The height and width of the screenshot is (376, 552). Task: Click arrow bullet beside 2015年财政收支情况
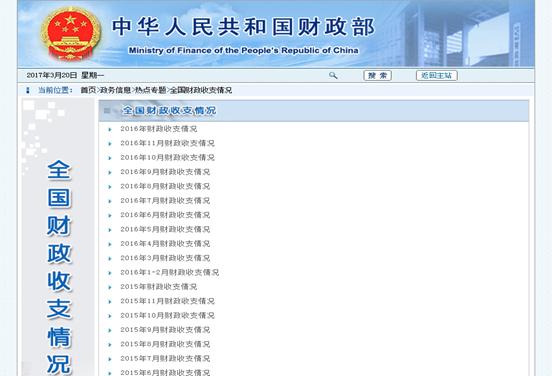[110, 287]
